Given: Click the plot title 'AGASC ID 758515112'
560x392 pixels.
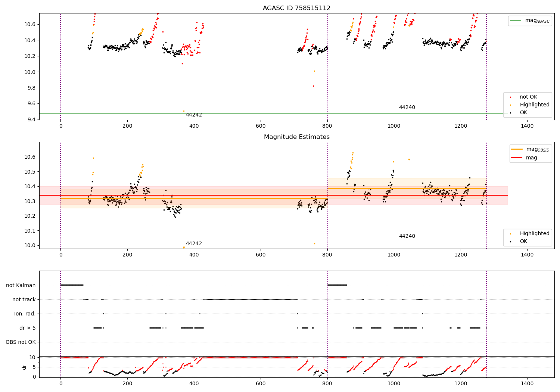Looking at the screenshot, I should [x=296, y=8].
